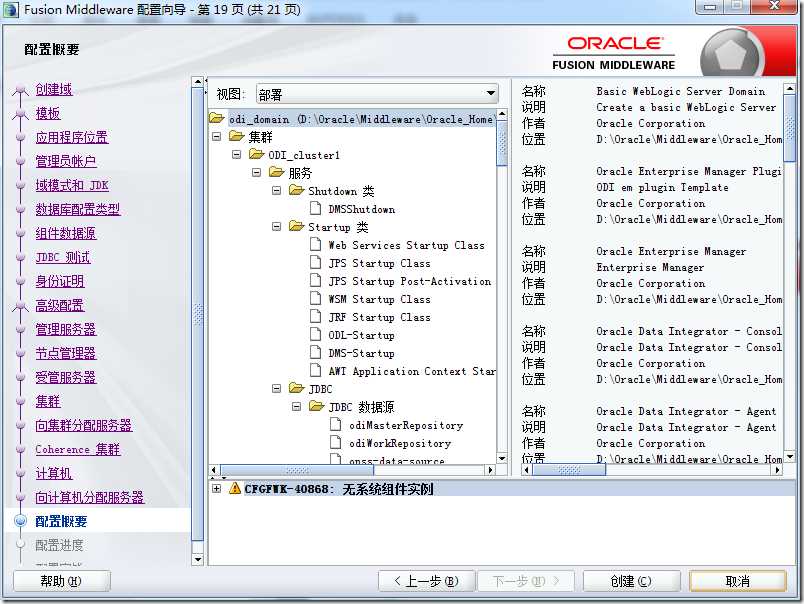Click 'Enterprise Manager' description text
This screenshot has height=604, width=804.
[650, 267]
